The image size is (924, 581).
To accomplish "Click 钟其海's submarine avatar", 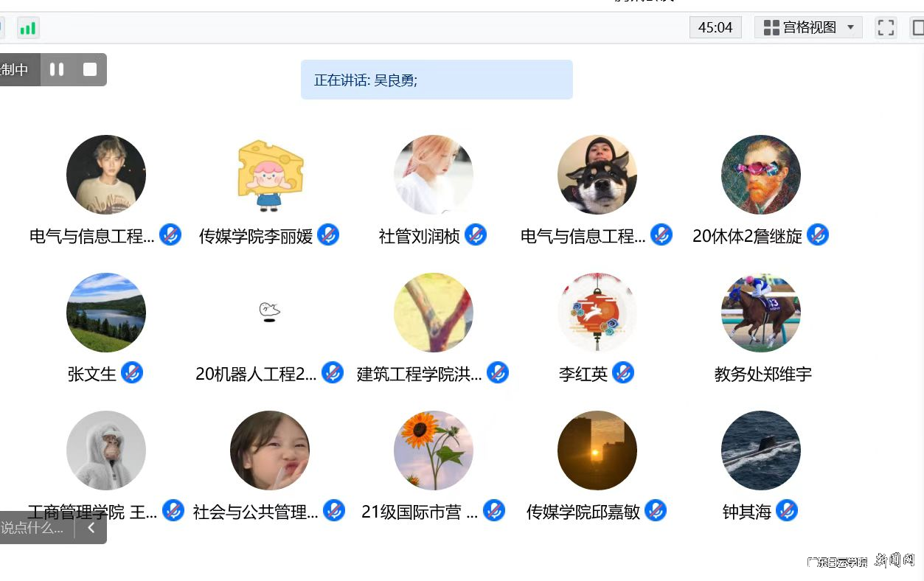I will (x=760, y=450).
